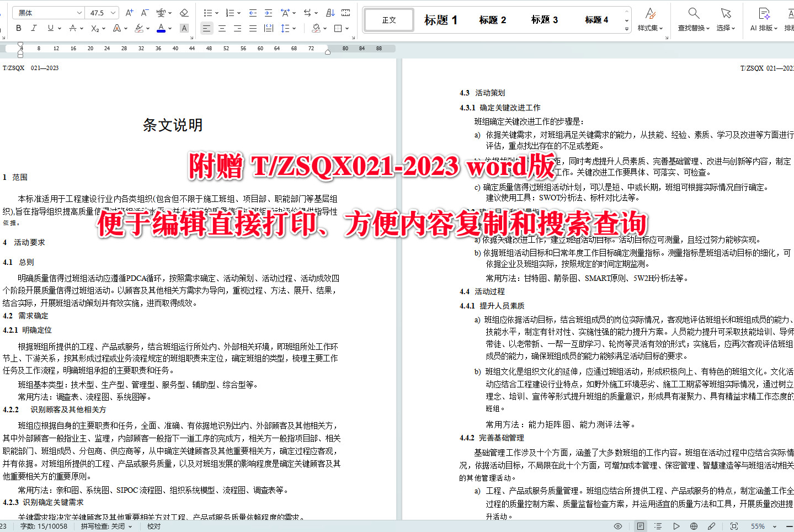
Task: Open Find and Replace (查找替换)
Action: coord(694,19)
